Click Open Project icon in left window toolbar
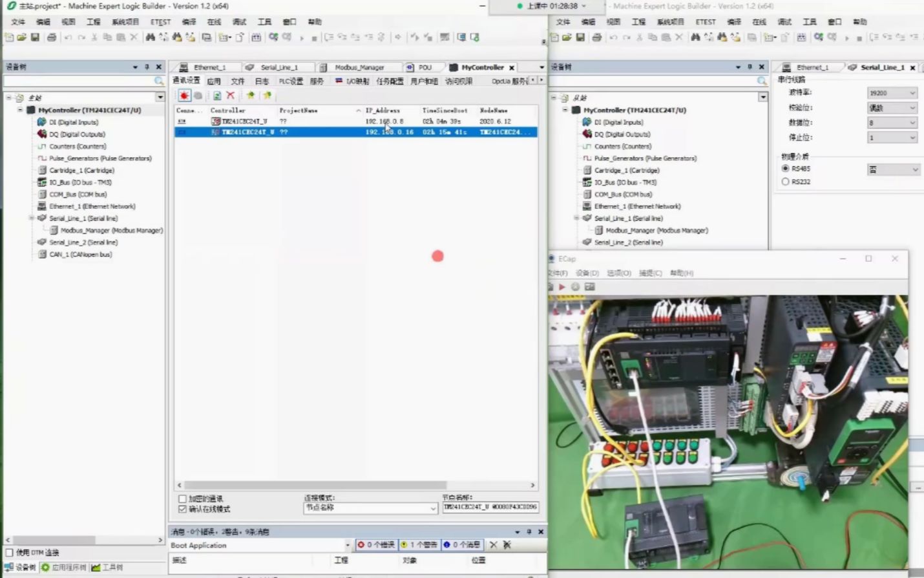 pyautogui.click(x=22, y=37)
